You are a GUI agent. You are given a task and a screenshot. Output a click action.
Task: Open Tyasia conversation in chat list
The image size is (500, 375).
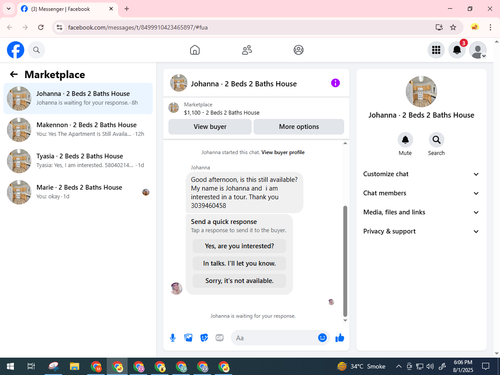coord(78,161)
